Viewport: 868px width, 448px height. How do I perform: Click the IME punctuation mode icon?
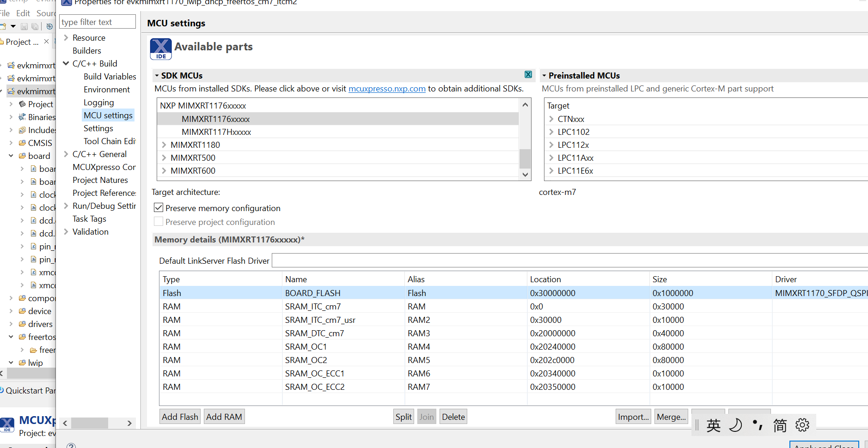coord(758,424)
